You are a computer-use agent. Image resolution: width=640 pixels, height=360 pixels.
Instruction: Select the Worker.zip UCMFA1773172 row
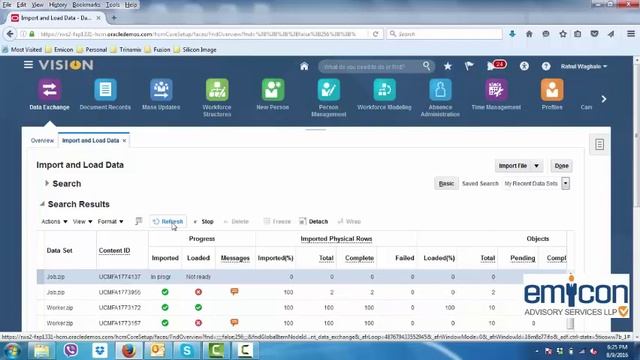tap(302, 307)
